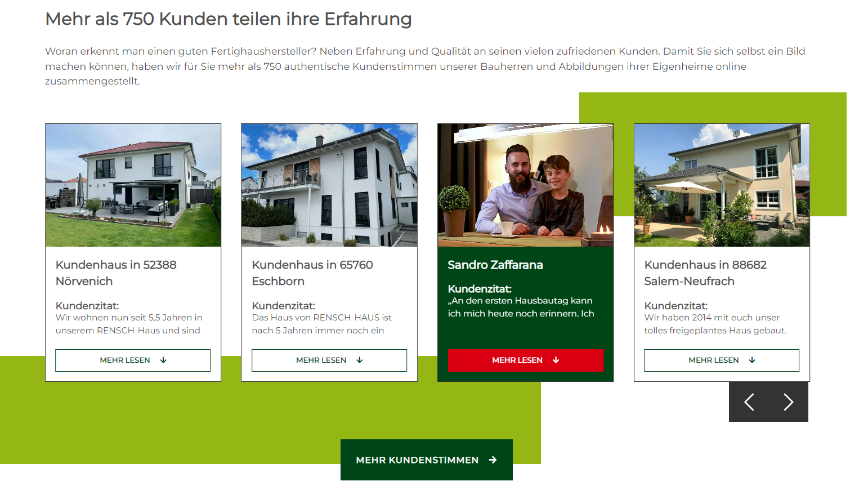Open Sandro Zaffarana card title
Screen dimensions: 868x499
pos(495,265)
